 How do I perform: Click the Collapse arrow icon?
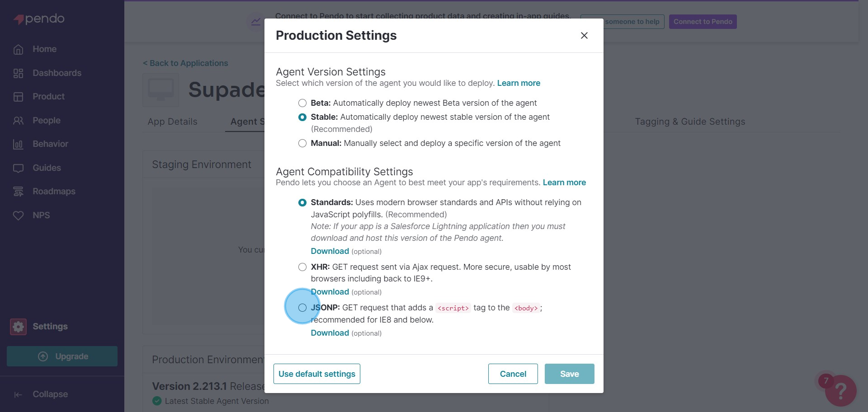pos(18,395)
